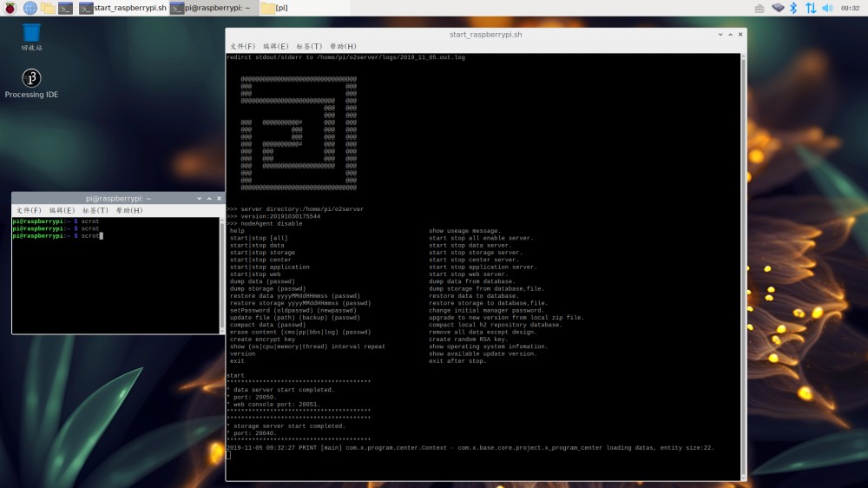868x488 pixels.
Task: Click the 'start|stop [all]' command text
Action: (x=259, y=238)
